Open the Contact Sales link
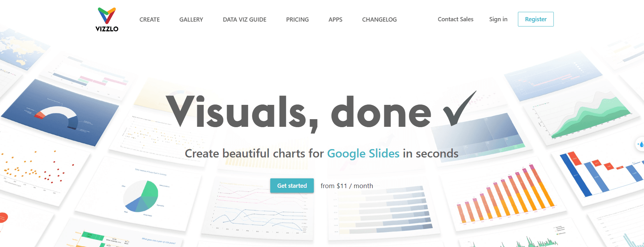Viewport: 644px width, 247px height. click(455, 19)
